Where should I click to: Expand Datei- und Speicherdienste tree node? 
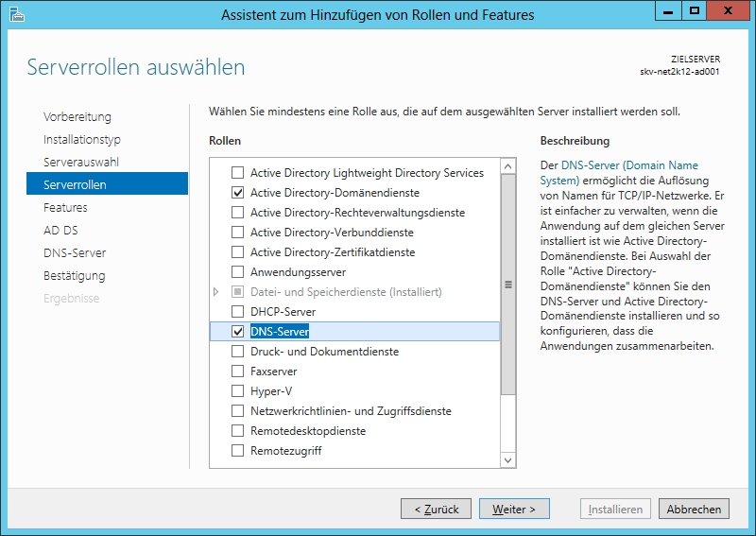point(217,292)
